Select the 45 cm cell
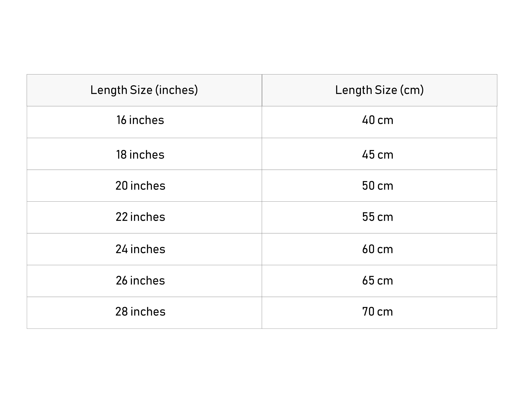The height and width of the screenshot is (420, 524). [379, 154]
